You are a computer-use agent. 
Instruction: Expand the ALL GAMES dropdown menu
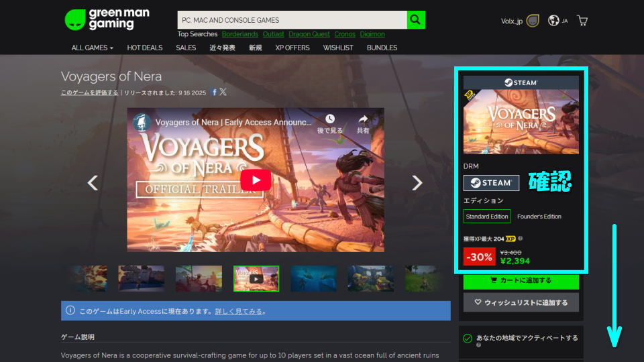[92, 48]
